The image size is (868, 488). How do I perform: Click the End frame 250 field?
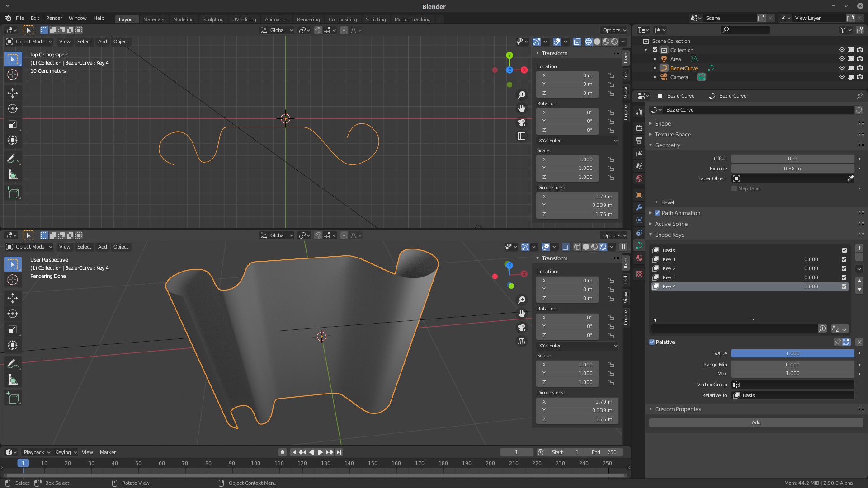604,452
